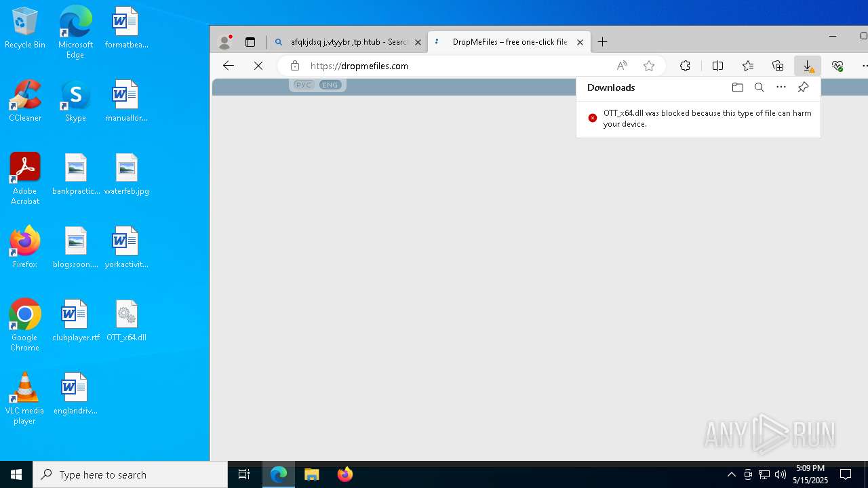Select the blogssoon... image file
This screenshot has height=488, width=868.
(x=75, y=247)
